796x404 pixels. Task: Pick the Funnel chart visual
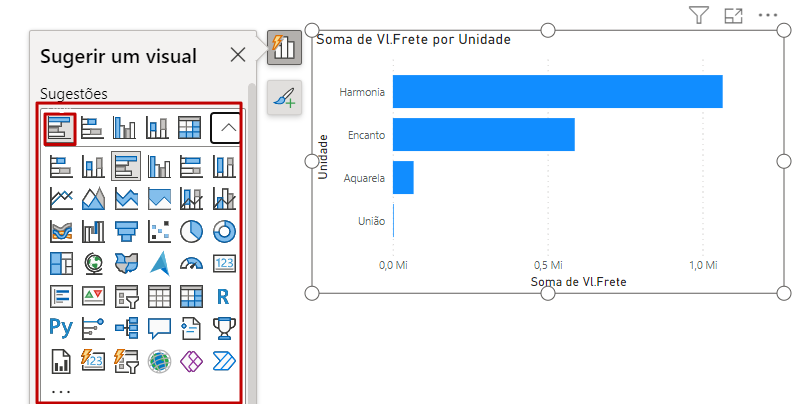(x=126, y=231)
